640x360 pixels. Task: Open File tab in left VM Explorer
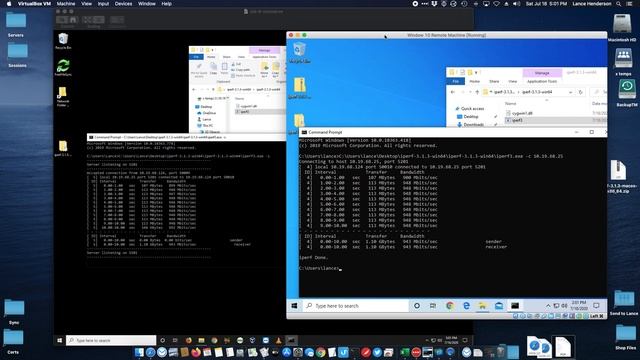click(x=196, y=57)
